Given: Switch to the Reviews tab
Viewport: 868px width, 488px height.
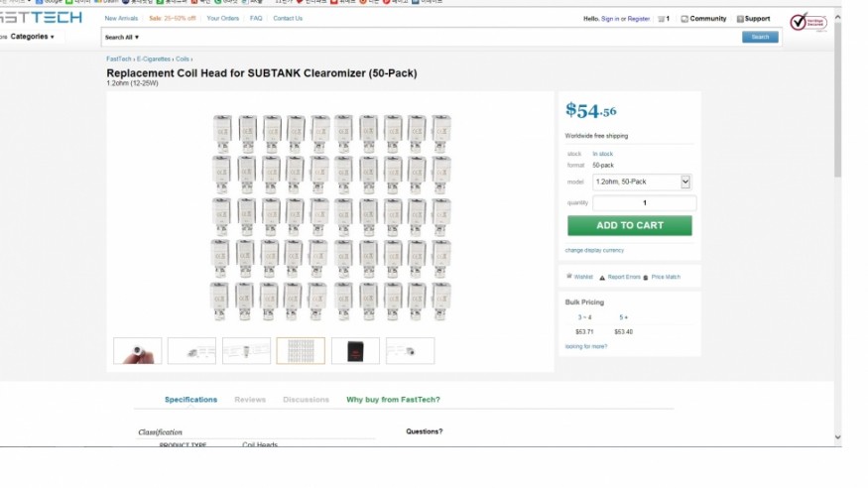Looking at the screenshot, I should [250, 400].
